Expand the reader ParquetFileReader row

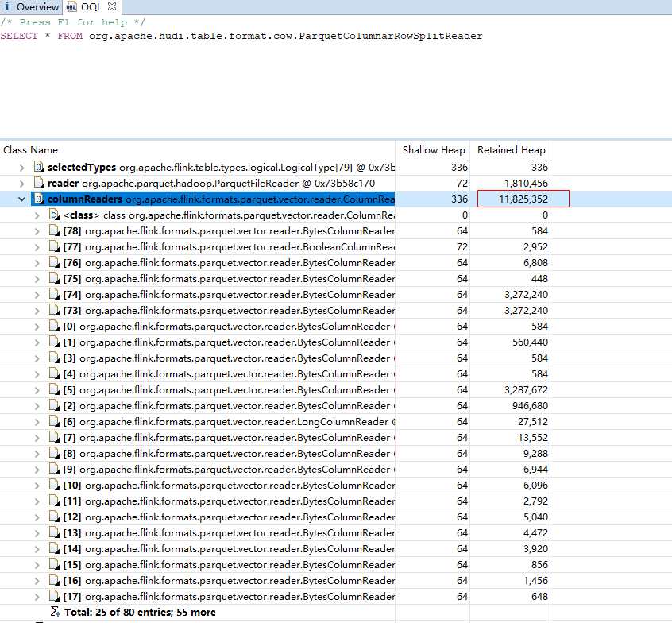pyautogui.click(x=22, y=184)
